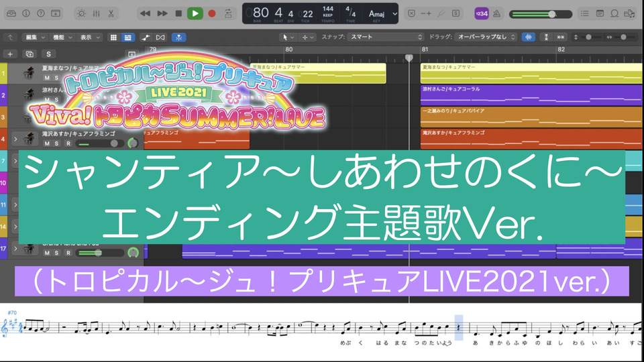Record-enable track 4 滝沢あすか
Viewport: 644px width, 362px height.
coord(68,143)
